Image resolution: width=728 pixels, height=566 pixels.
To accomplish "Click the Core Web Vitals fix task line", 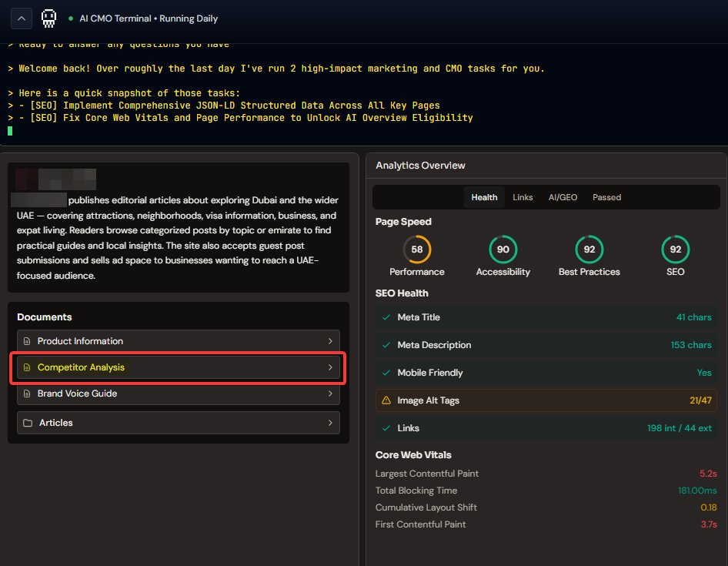I will click(x=241, y=118).
